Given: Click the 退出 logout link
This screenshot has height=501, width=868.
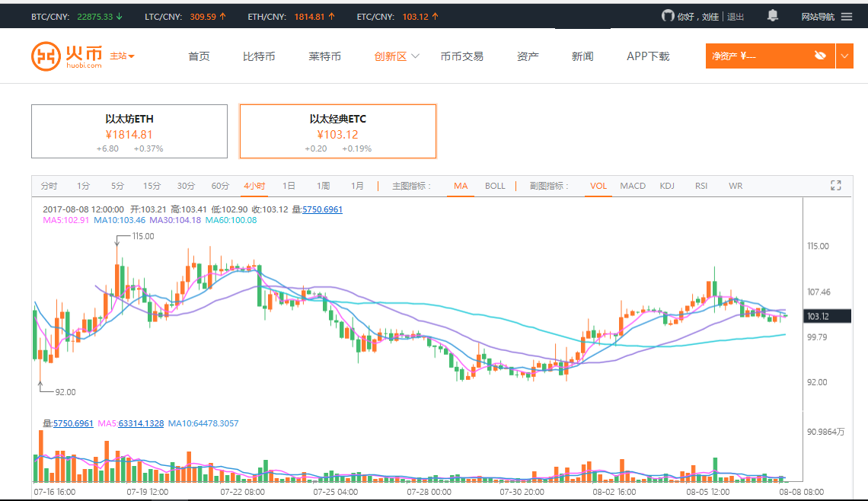Looking at the screenshot, I should click(736, 16).
